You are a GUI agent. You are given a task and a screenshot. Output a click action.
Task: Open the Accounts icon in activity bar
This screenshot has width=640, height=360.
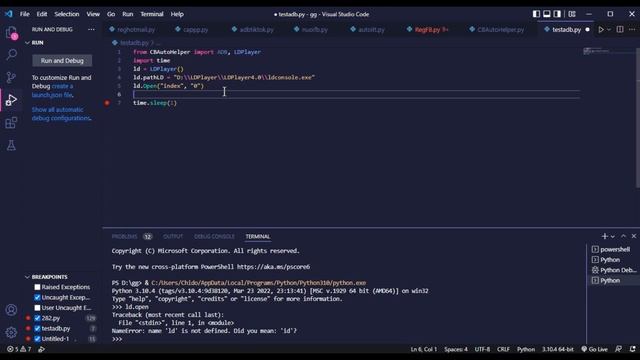pos(11,310)
